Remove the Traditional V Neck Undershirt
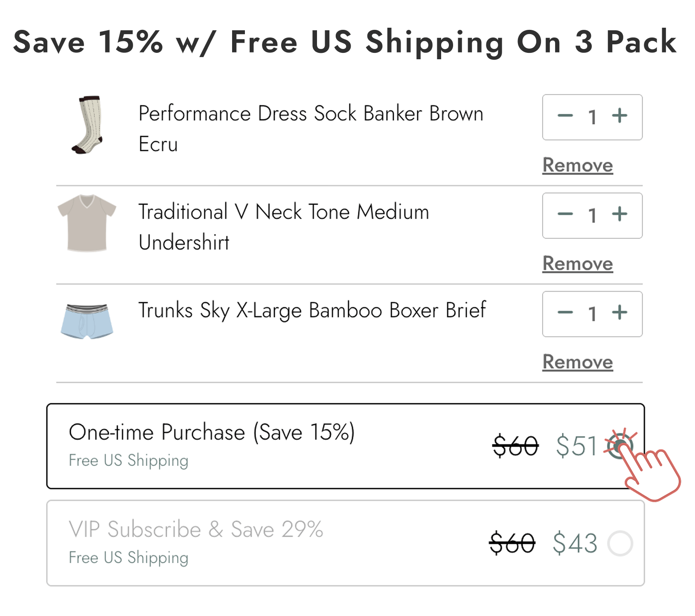Screen dimensions: 695x616 click(577, 263)
